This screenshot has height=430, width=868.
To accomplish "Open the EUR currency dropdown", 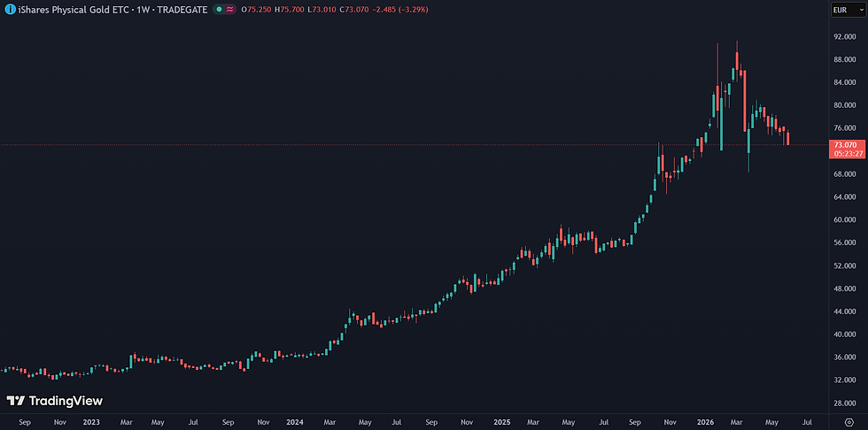I will [849, 10].
